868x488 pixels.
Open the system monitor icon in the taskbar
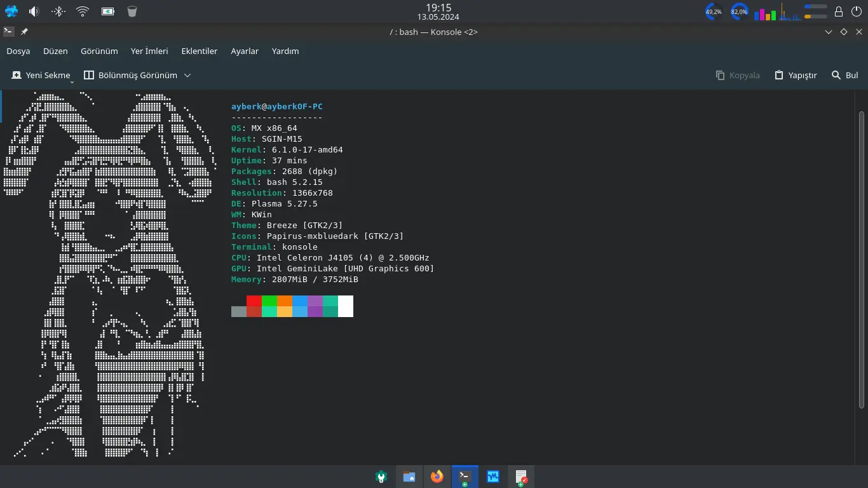[x=493, y=477]
